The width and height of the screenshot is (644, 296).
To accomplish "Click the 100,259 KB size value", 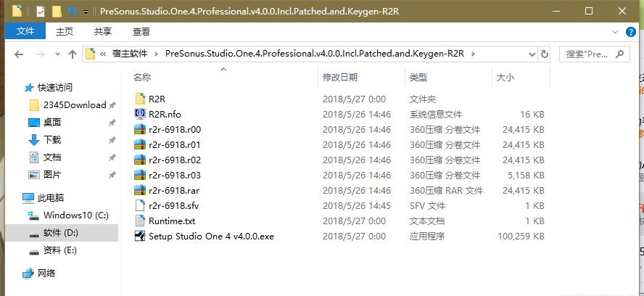I will pyautogui.click(x=521, y=236).
